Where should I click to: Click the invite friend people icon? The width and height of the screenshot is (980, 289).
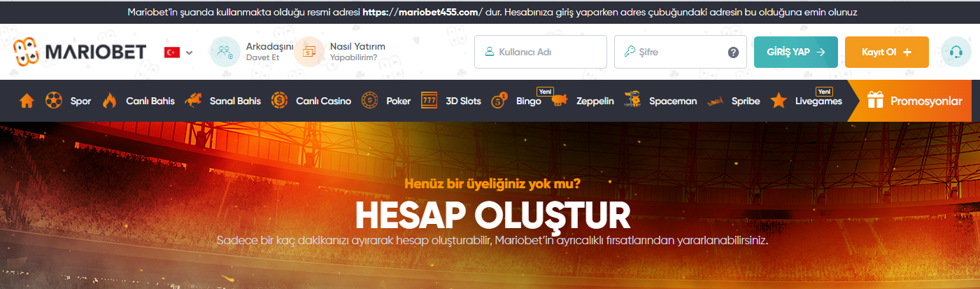point(225,52)
